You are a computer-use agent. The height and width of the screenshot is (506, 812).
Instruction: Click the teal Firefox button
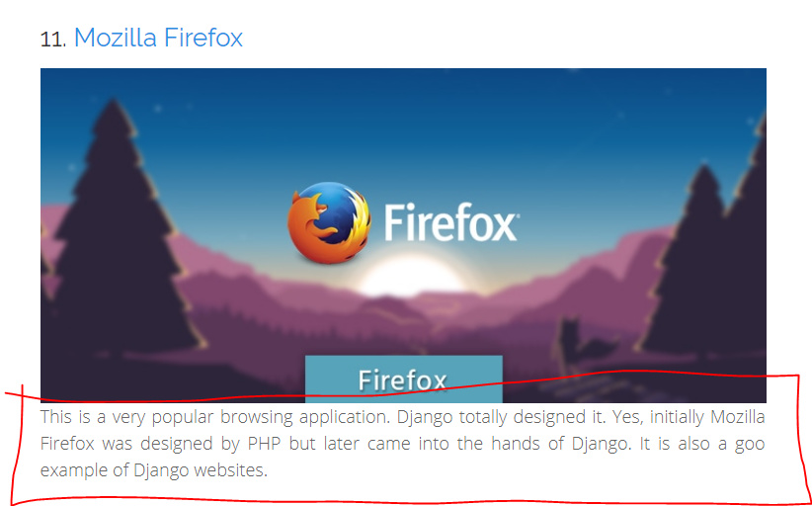tap(403, 379)
